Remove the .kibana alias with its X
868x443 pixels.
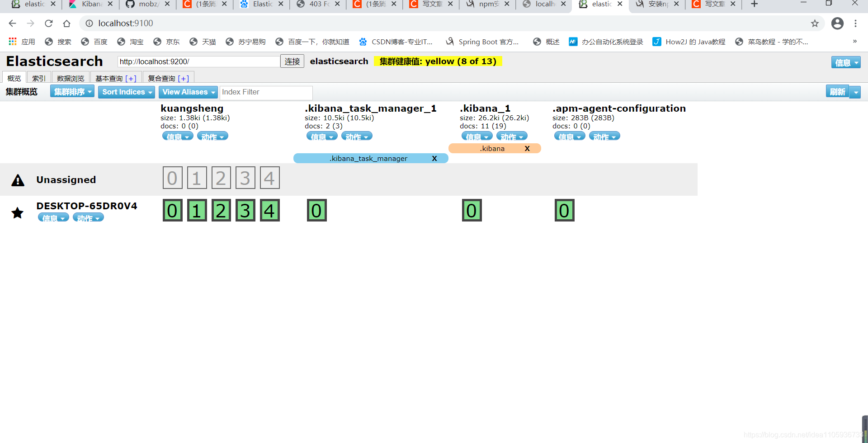(527, 149)
